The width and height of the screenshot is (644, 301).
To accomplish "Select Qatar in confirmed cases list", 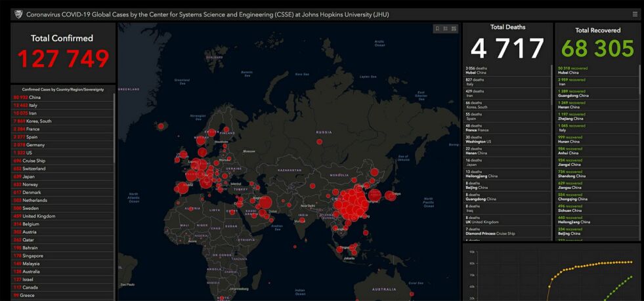I will tap(63, 240).
